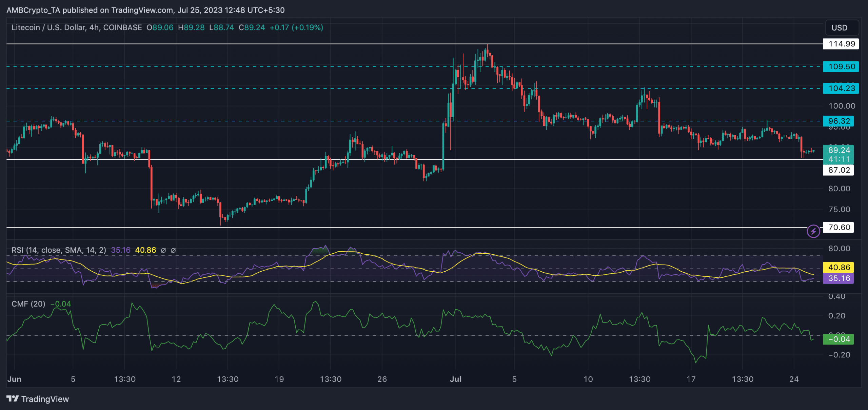Click the second ∅ symbol beside RSI values
Viewport: 868px width, 410px height.
tap(173, 250)
